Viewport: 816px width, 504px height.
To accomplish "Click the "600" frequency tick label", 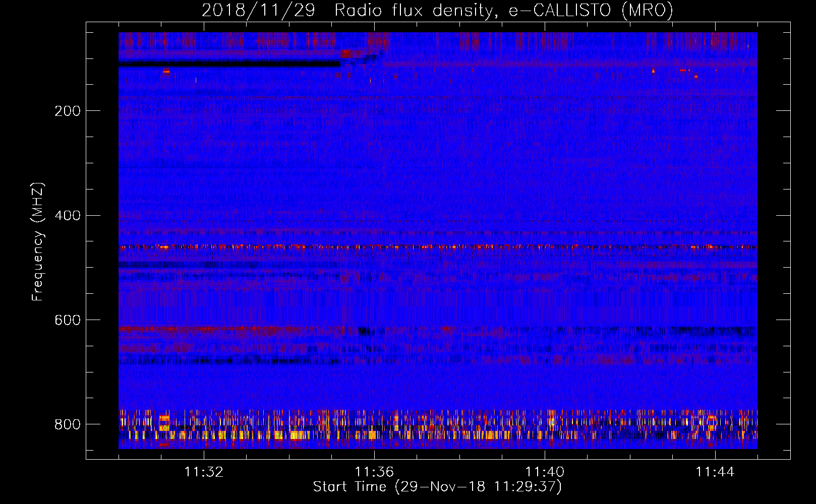I will [x=68, y=320].
